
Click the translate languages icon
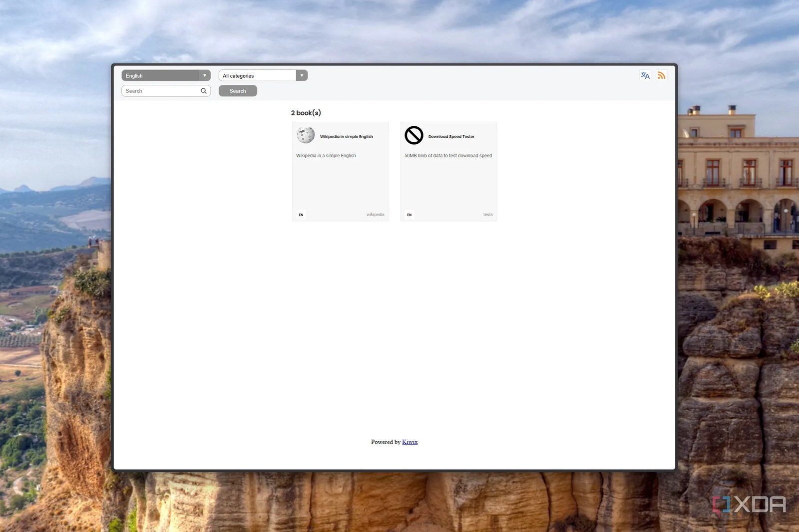pos(645,75)
